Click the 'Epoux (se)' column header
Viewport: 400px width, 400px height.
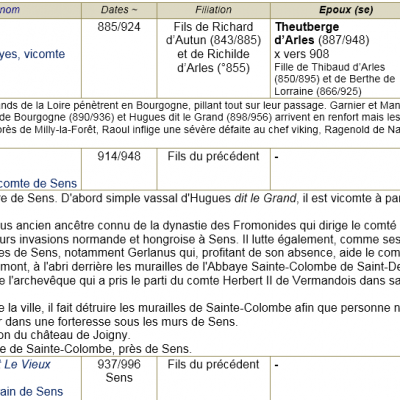click(346, 10)
